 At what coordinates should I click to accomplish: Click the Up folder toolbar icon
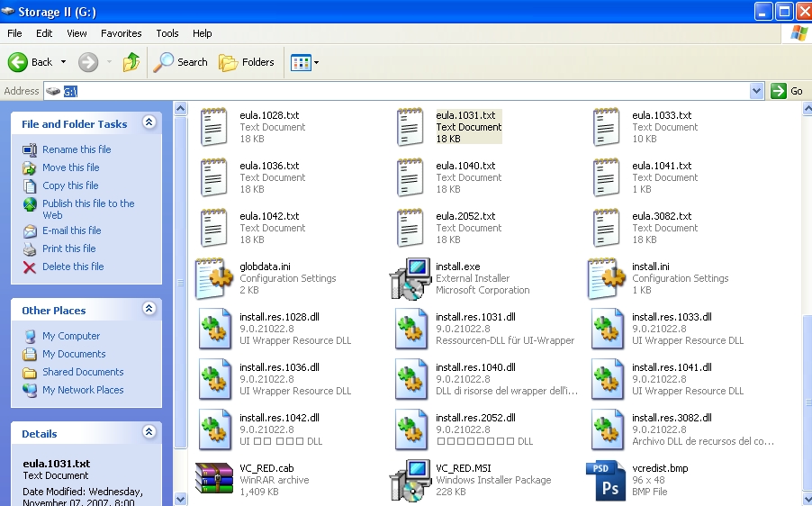click(131, 62)
